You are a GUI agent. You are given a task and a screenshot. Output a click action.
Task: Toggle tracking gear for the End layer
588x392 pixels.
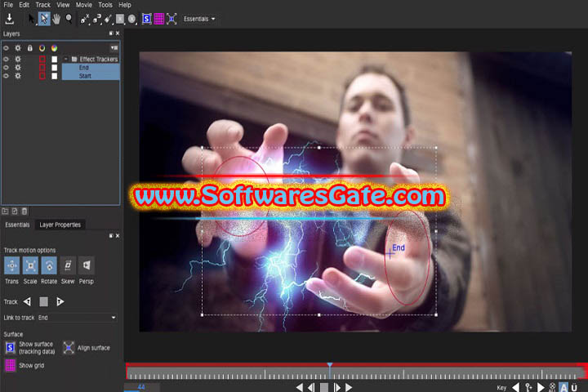coord(18,68)
